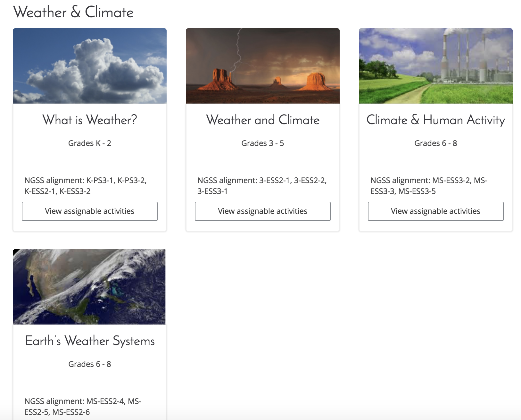Click the Weather and Climate card title

coord(263,120)
